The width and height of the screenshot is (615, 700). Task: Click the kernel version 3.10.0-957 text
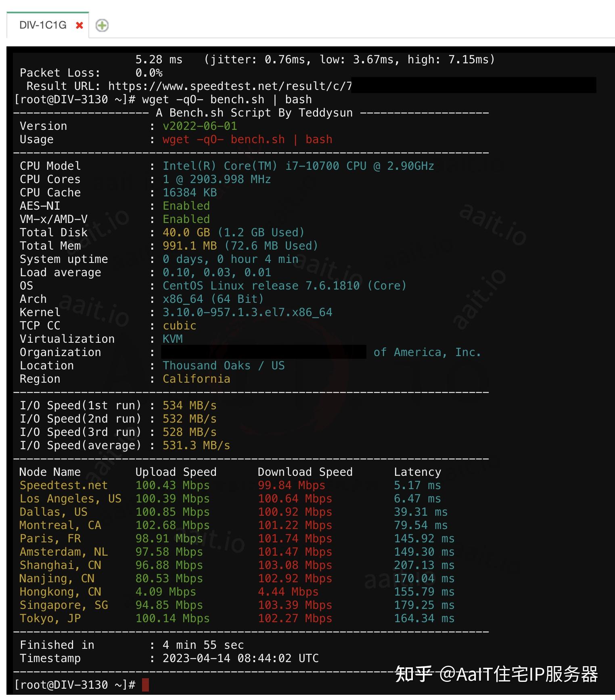[x=247, y=312]
